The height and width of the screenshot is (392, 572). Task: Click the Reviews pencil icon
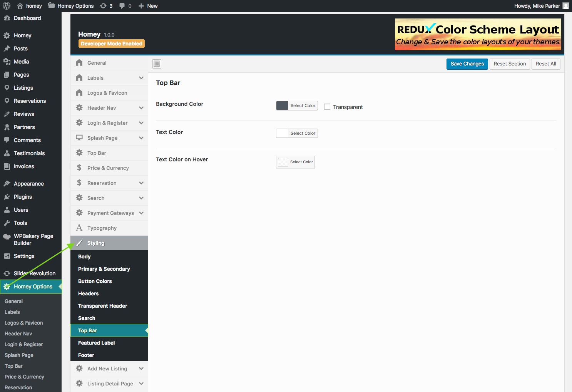[7, 114]
